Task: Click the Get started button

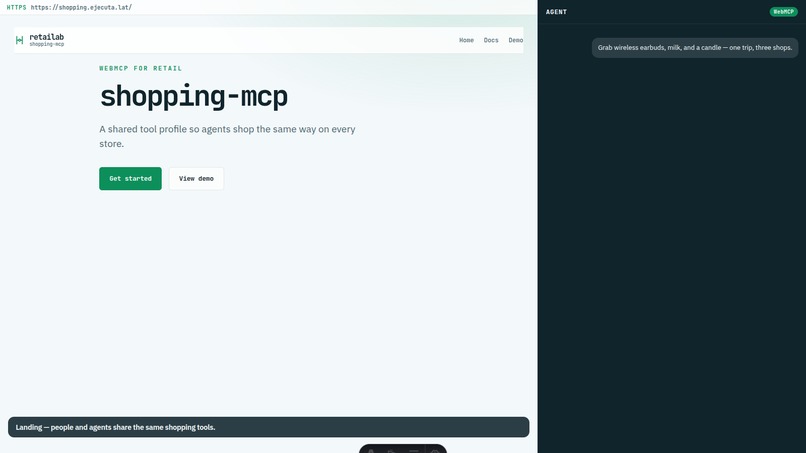Action: (130, 178)
